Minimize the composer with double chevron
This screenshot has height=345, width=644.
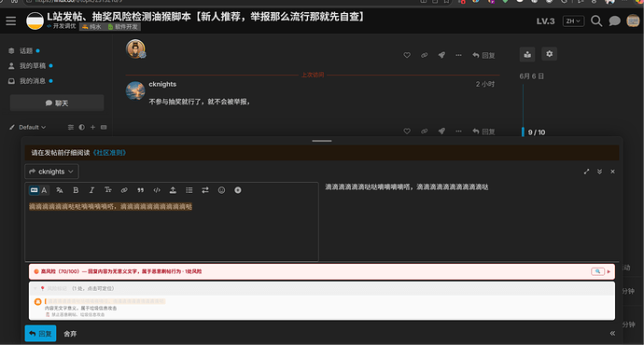pyautogui.click(x=599, y=172)
